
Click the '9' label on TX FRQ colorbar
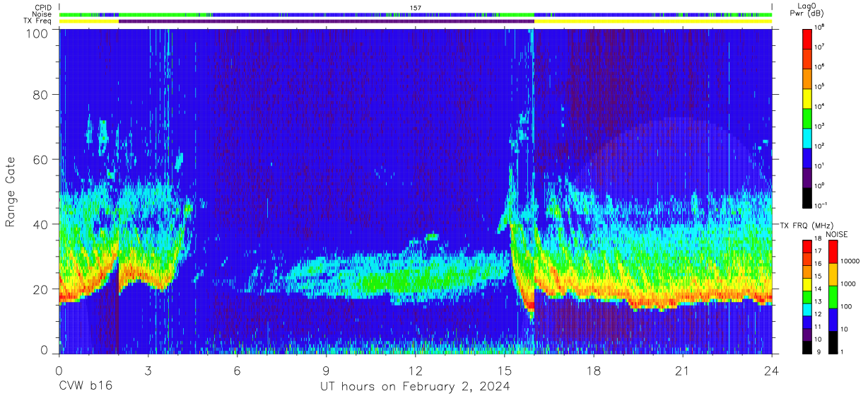tap(819, 351)
